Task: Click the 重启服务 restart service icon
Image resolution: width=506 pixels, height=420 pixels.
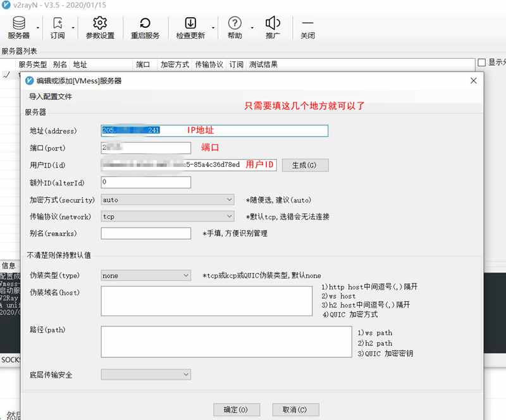Action: pyautogui.click(x=145, y=27)
